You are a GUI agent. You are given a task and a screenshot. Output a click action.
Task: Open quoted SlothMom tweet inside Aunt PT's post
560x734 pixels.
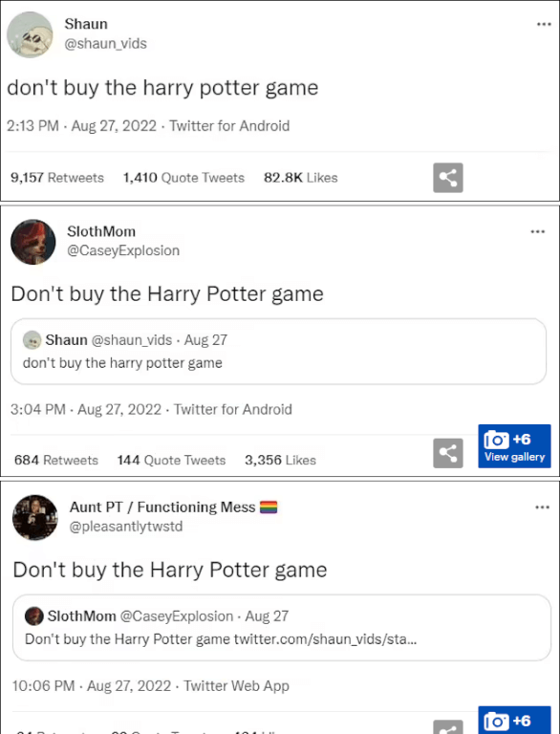pos(281,628)
